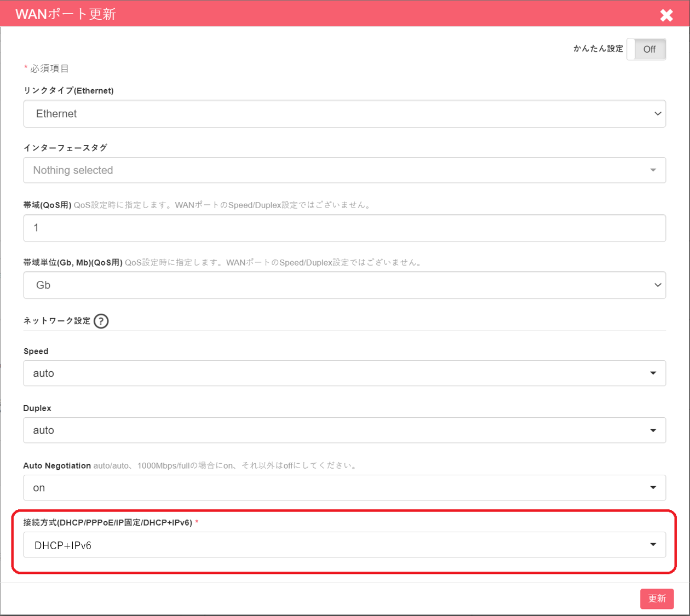Click the 必須項目 note text

[49, 68]
